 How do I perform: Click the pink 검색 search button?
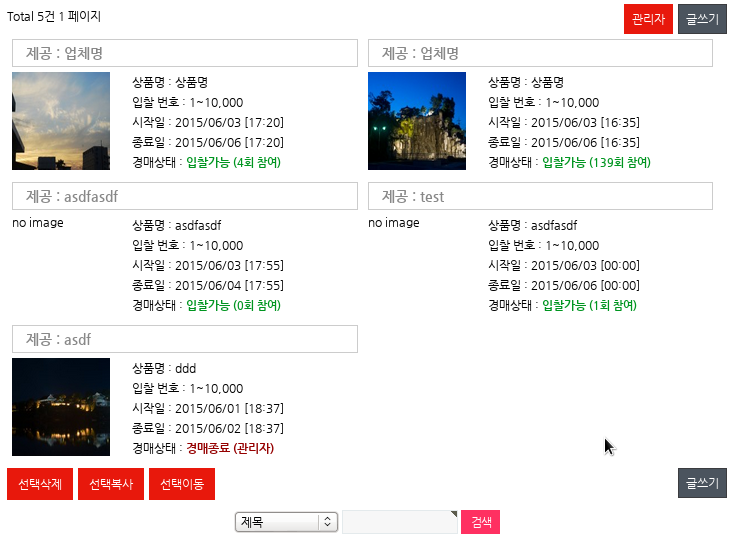481,522
